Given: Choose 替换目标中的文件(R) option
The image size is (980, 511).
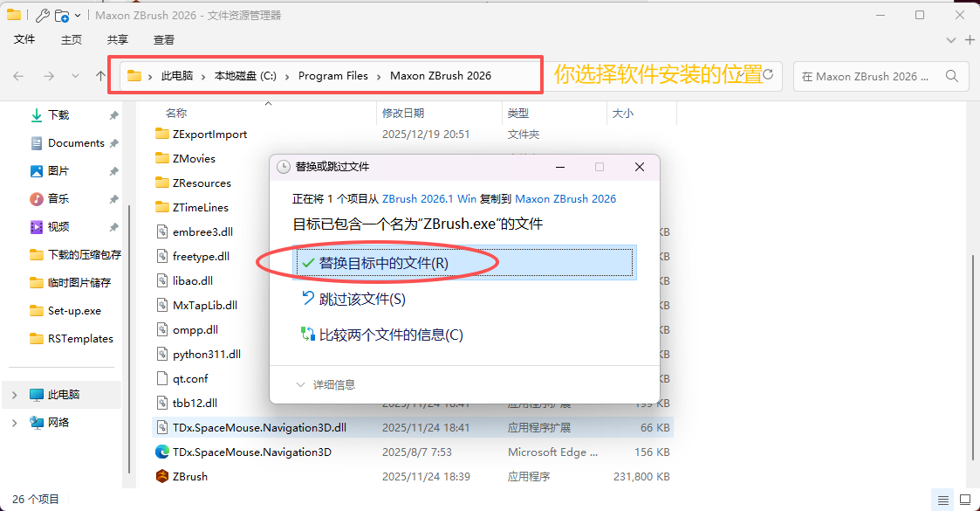Looking at the screenshot, I should click(383, 263).
